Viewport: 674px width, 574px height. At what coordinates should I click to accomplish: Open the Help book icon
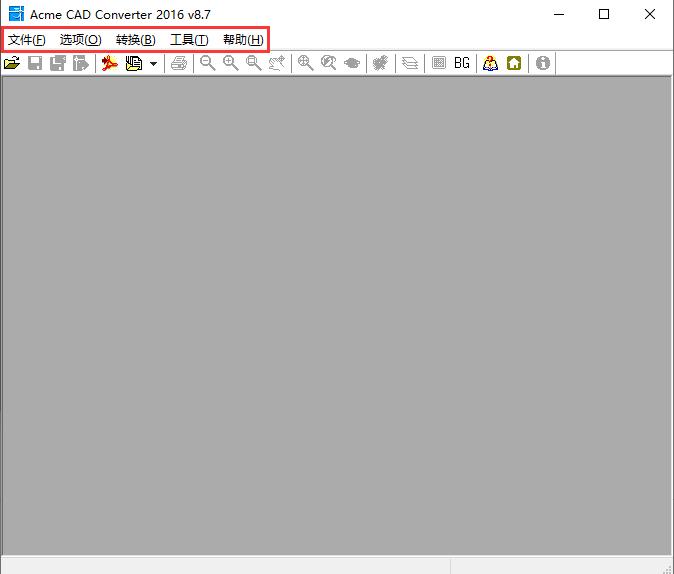[490, 63]
